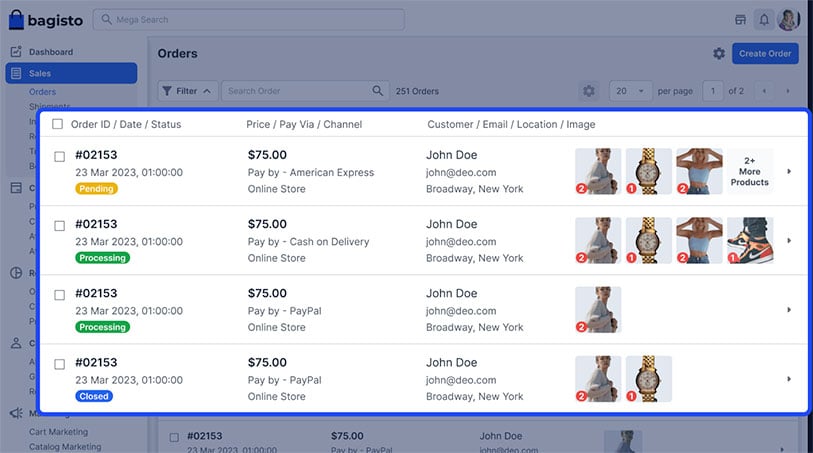Click the Create Order button
Image resolution: width=813 pixels, height=453 pixels.
(x=765, y=54)
